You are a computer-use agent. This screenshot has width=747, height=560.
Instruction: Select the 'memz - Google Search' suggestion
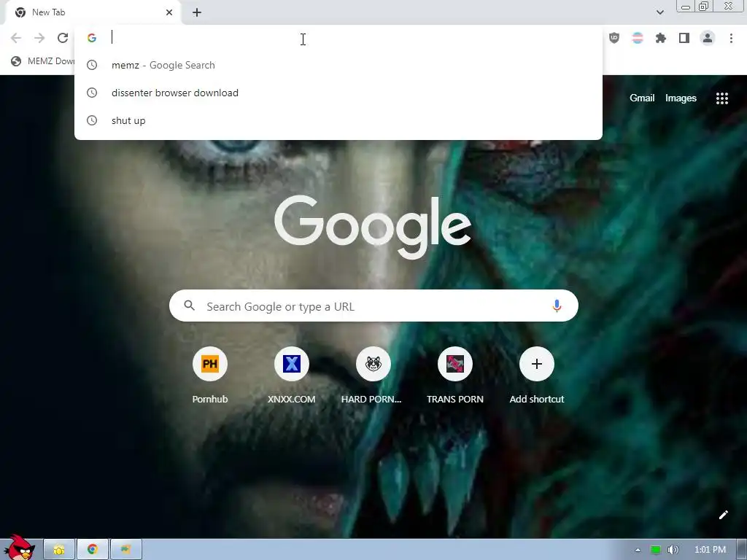tap(338, 65)
